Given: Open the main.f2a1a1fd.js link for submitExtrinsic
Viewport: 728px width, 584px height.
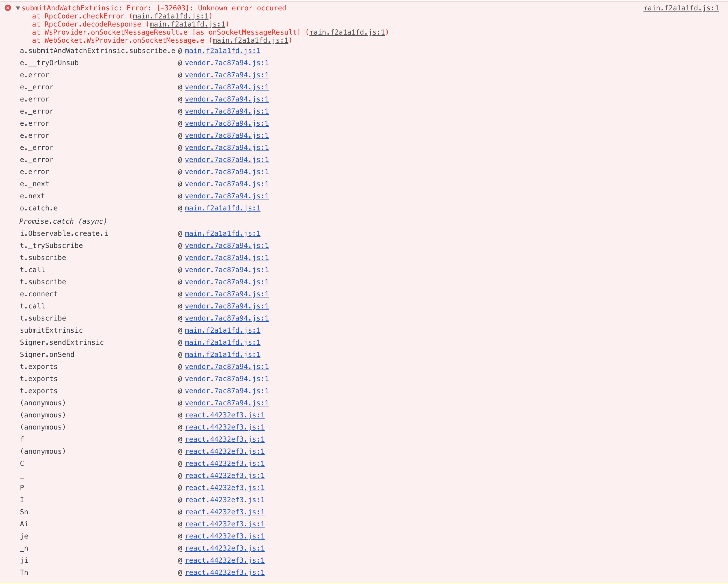Looking at the screenshot, I should point(222,331).
